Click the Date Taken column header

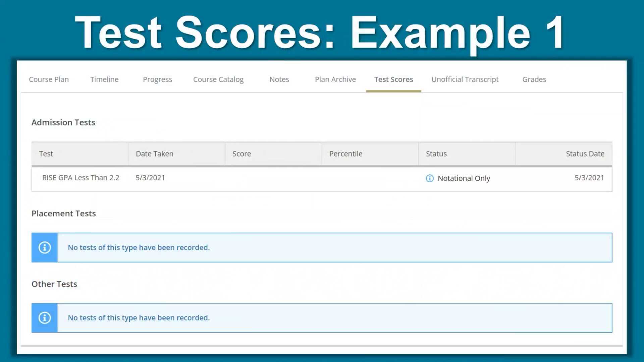tap(154, 154)
